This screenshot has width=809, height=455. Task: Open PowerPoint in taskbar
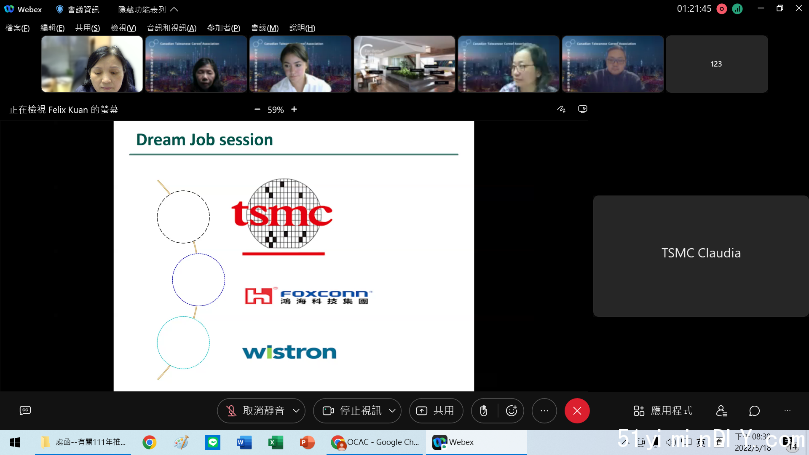pos(307,442)
